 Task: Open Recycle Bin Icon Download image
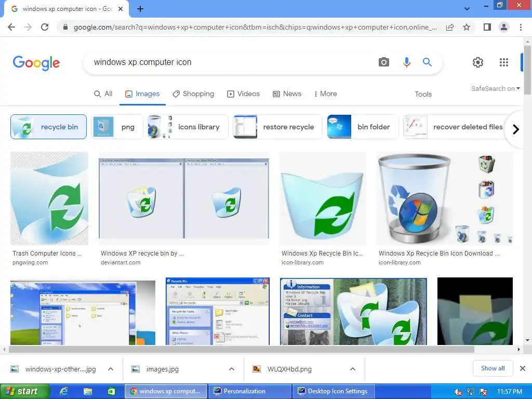pyautogui.click(x=445, y=198)
